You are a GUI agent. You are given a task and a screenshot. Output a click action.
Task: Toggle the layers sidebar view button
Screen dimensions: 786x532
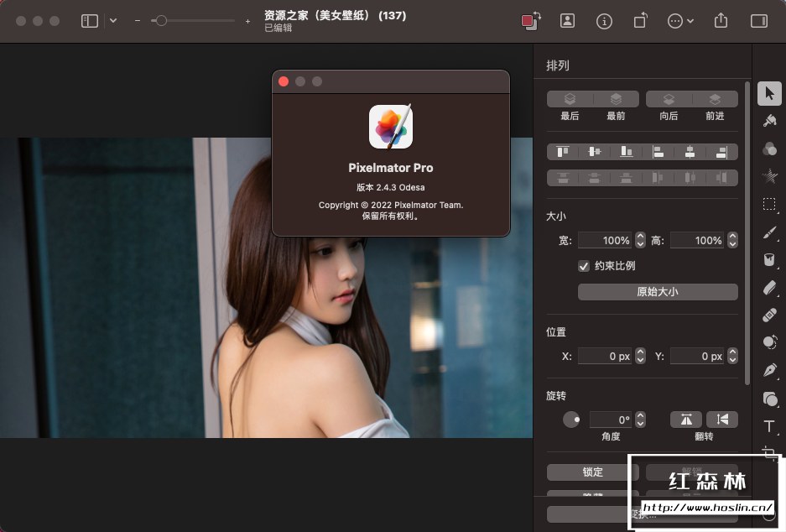pyautogui.click(x=90, y=21)
